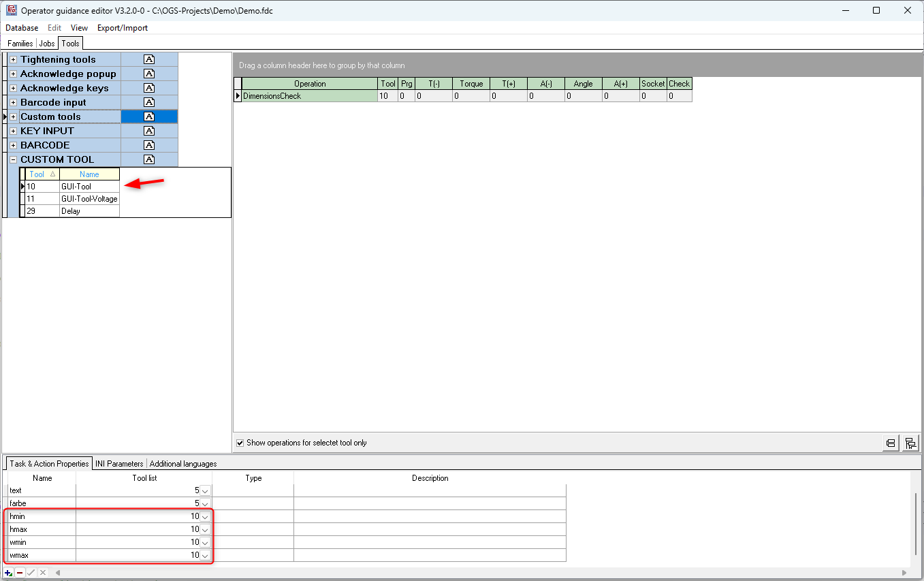
Task: Click the Operation column header
Action: tap(310, 84)
